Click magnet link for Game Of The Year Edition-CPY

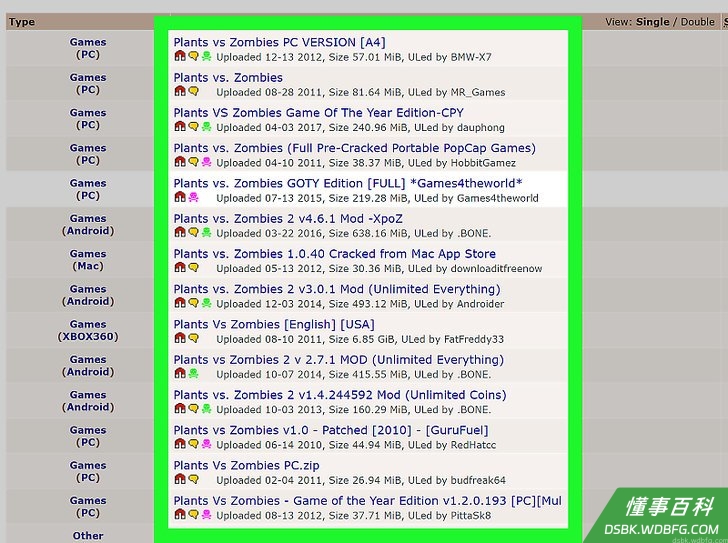coord(180,127)
